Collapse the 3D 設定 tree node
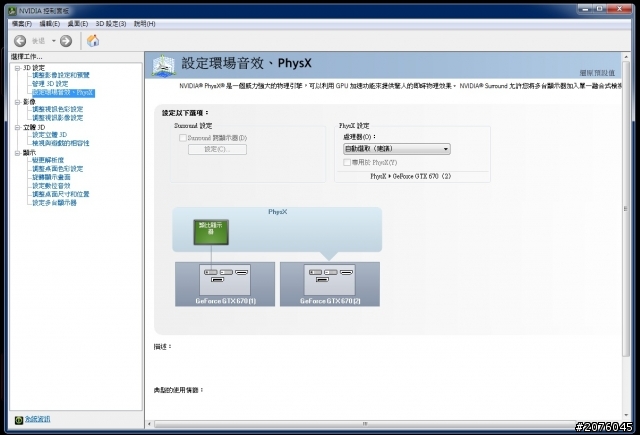The width and height of the screenshot is (640, 435). (x=18, y=68)
